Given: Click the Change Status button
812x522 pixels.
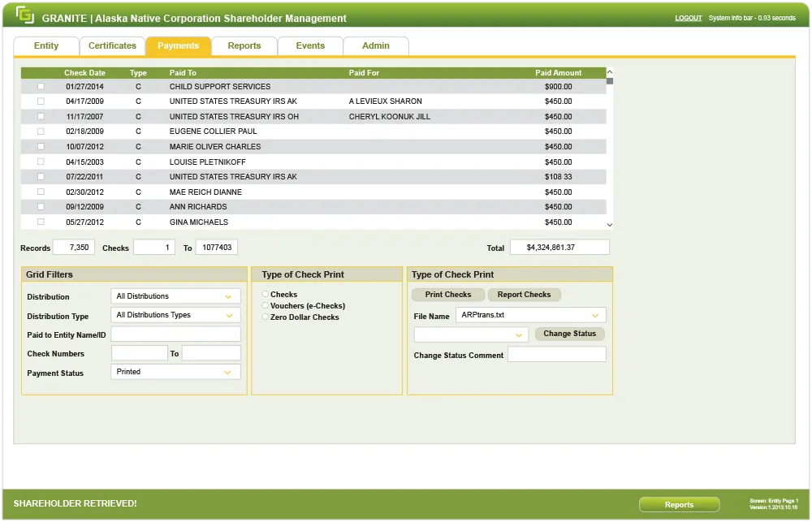Looking at the screenshot, I should 569,334.
